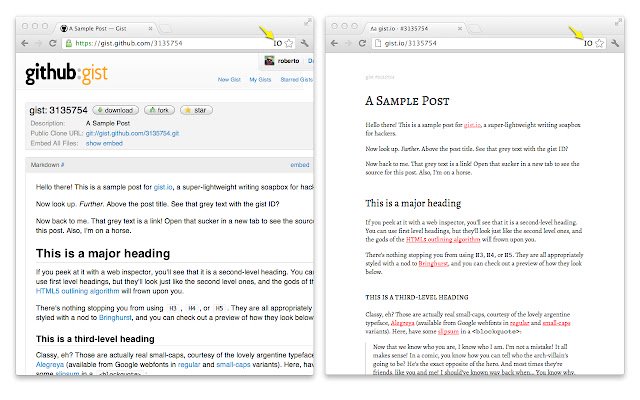Viewport: 640px width, 400px height.
Task: Open the red 'regular' link in gist.io window
Action: tap(520, 323)
